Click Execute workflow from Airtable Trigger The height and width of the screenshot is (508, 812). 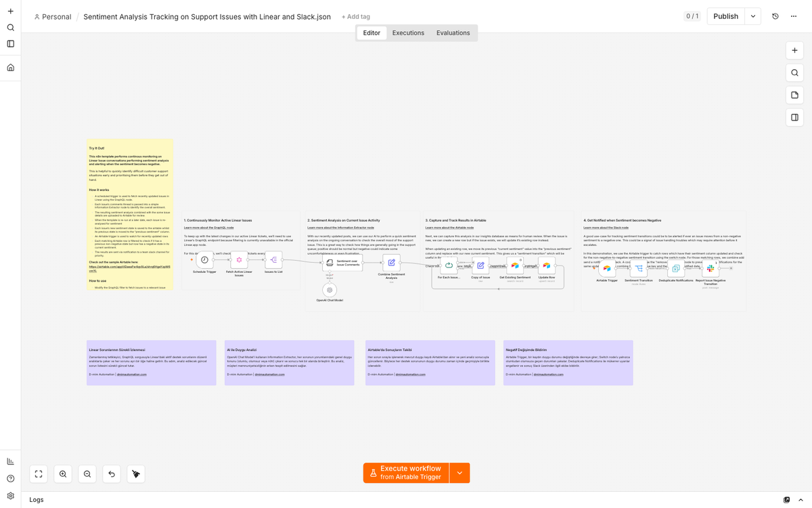[406, 473]
